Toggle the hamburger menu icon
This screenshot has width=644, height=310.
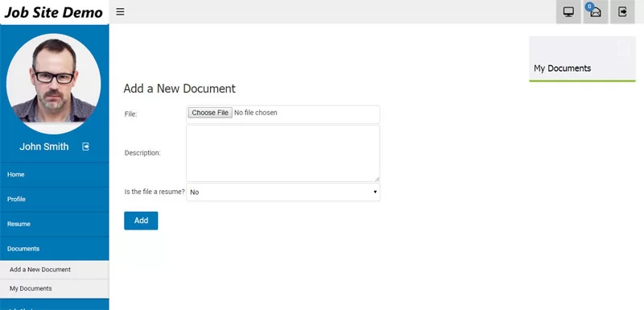click(120, 11)
